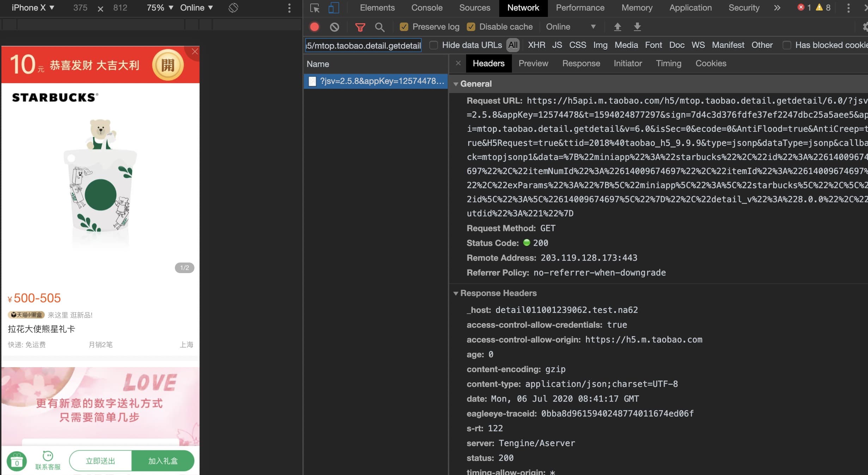This screenshot has height=475, width=868.
Task: Toggle device toolbar icon
Action: [334, 8]
